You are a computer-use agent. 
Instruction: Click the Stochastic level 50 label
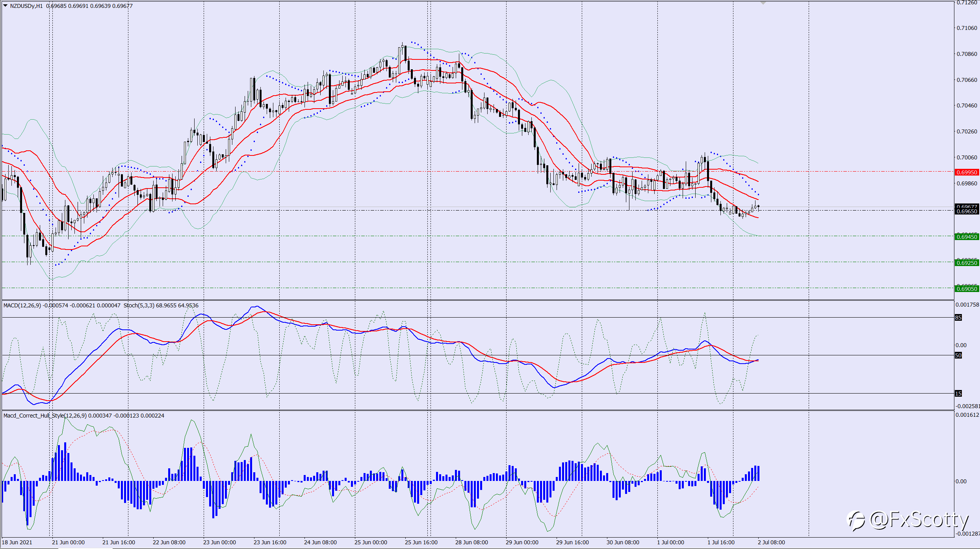(958, 355)
